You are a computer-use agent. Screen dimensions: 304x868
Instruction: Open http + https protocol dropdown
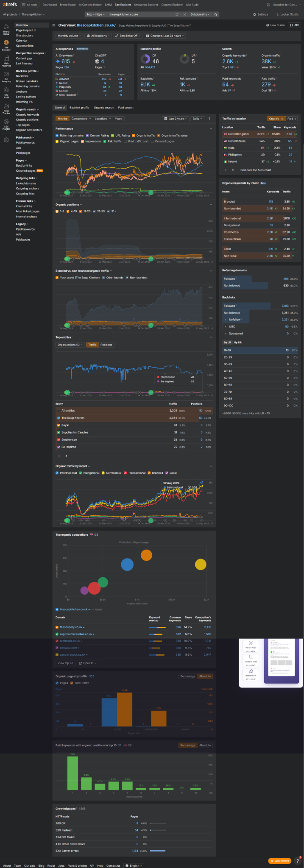[95, 14]
